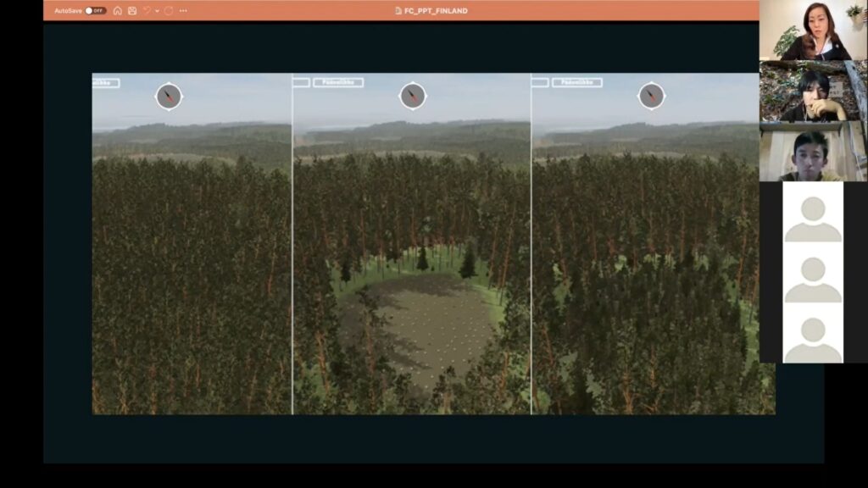Image resolution: width=868 pixels, height=488 pixels.
Task: Click the Päävalikko button in left panel
Action: pos(106,83)
